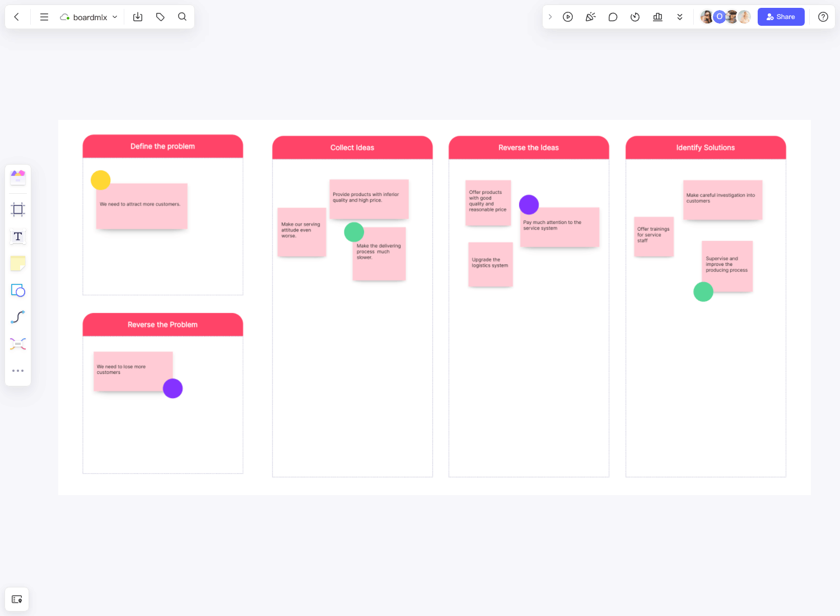Show more tools via three-dots menu

18,371
